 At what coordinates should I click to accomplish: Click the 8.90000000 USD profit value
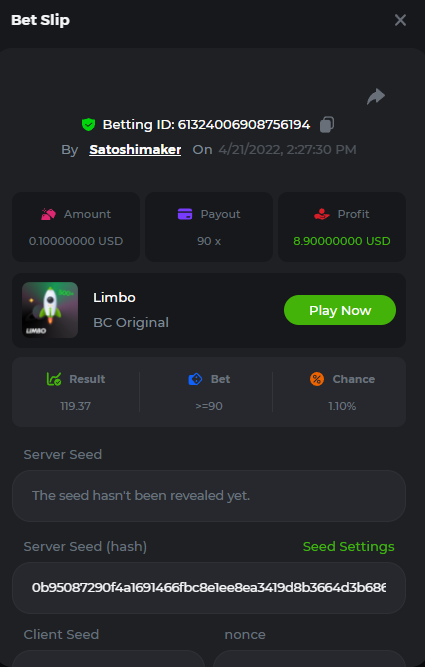342,241
